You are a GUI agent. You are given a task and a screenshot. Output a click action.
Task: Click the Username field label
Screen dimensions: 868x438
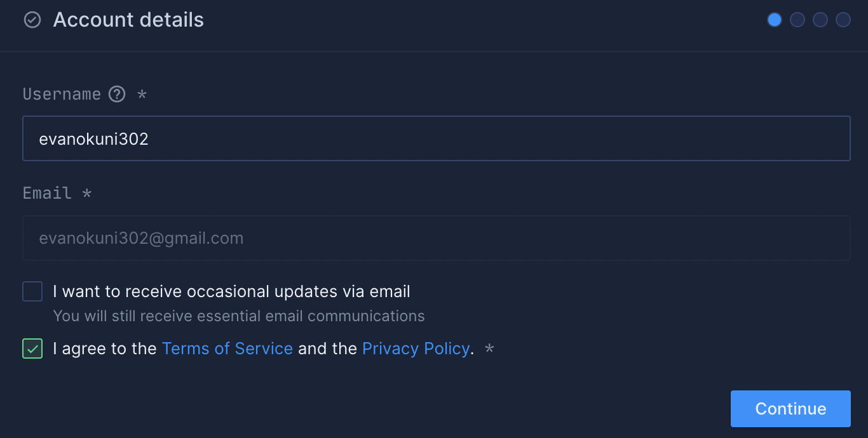point(62,95)
